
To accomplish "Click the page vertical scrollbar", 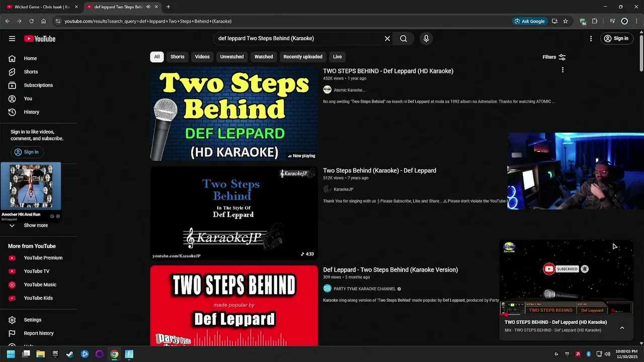I will [641, 53].
